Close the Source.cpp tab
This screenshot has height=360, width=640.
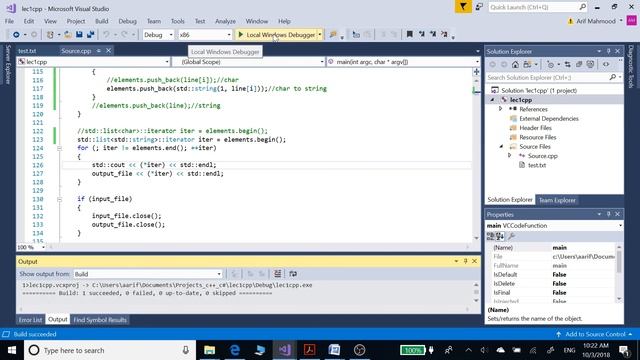tap(108, 51)
